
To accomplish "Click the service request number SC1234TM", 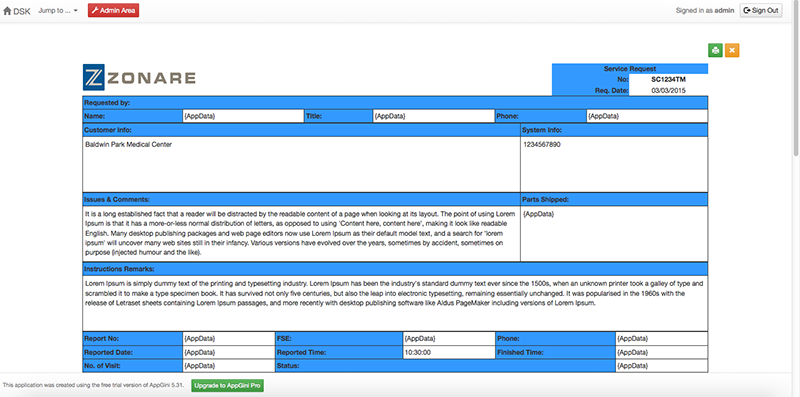I will coord(668,80).
